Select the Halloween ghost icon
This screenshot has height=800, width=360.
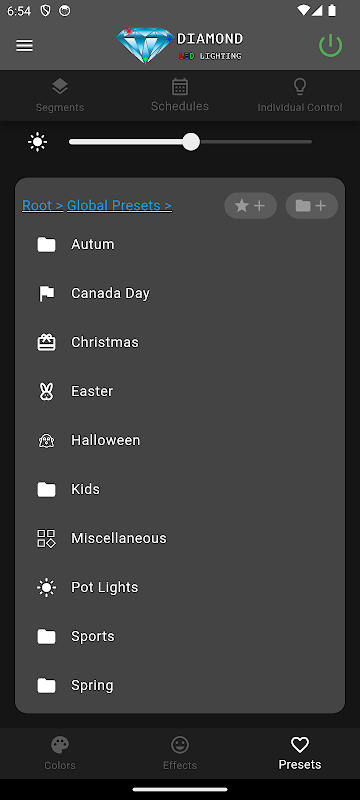(x=46, y=440)
